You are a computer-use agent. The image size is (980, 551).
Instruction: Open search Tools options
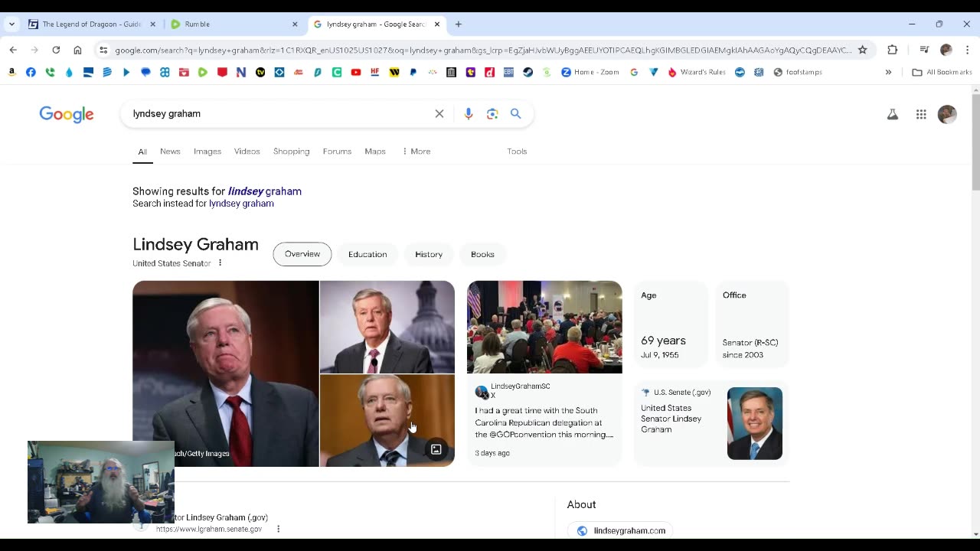[x=517, y=152]
